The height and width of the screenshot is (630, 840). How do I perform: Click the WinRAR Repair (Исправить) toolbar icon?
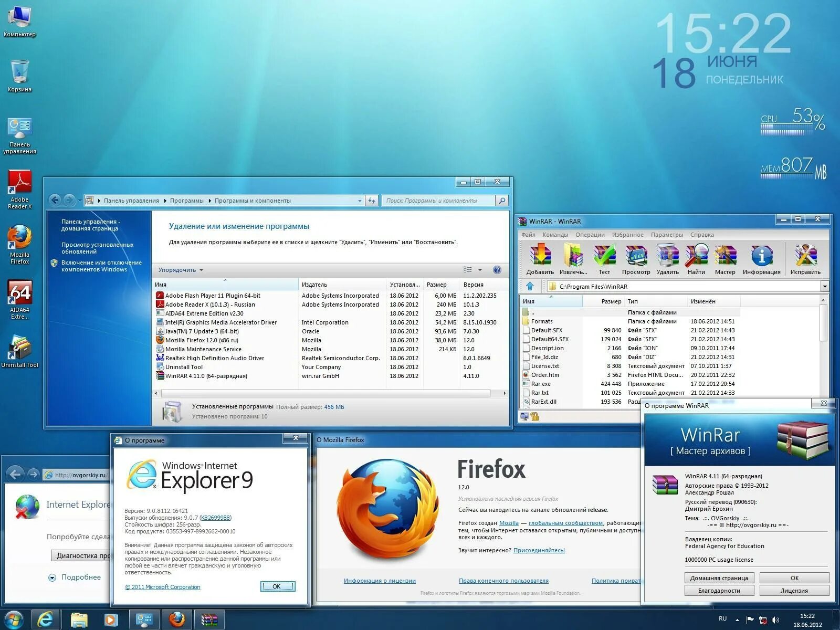pyautogui.click(x=805, y=259)
